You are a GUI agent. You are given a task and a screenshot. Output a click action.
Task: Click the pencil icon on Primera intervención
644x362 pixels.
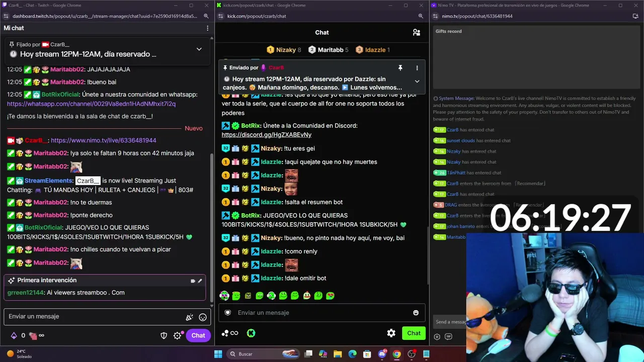click(x=200, y=281)
